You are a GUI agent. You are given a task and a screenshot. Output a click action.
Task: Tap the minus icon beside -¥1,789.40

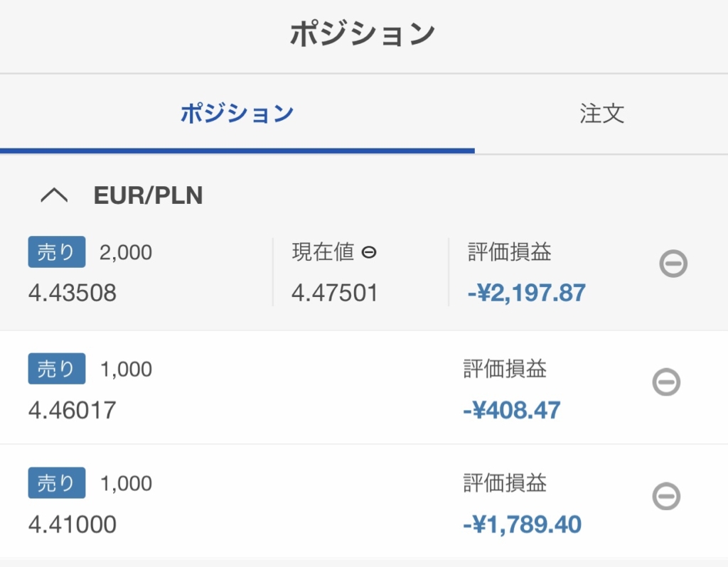[666, 496]
